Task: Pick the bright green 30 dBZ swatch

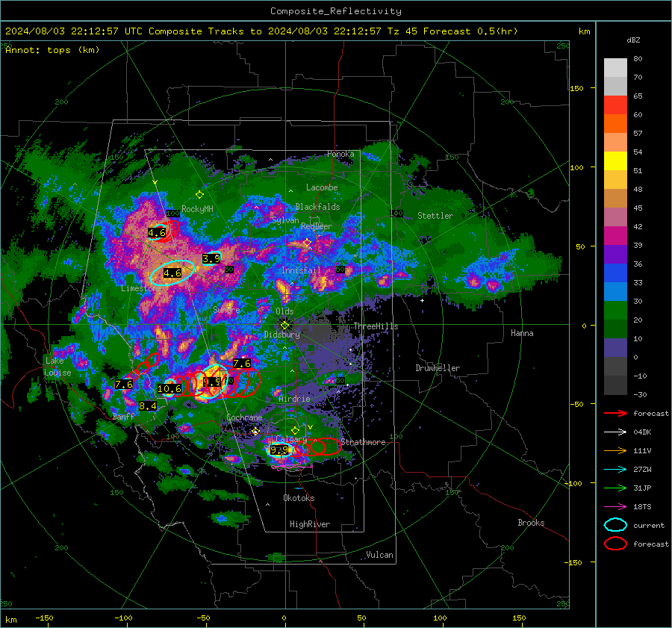Action: 615,311
